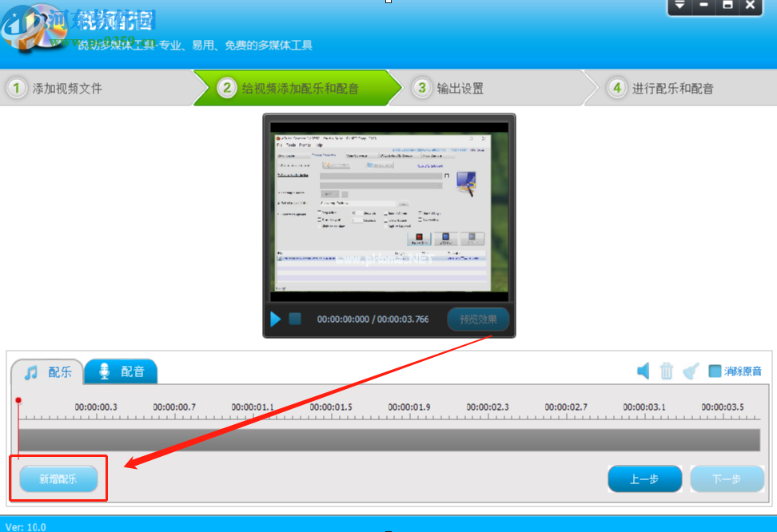Open the title bar dropdown menu

click(x=679, y=6)
